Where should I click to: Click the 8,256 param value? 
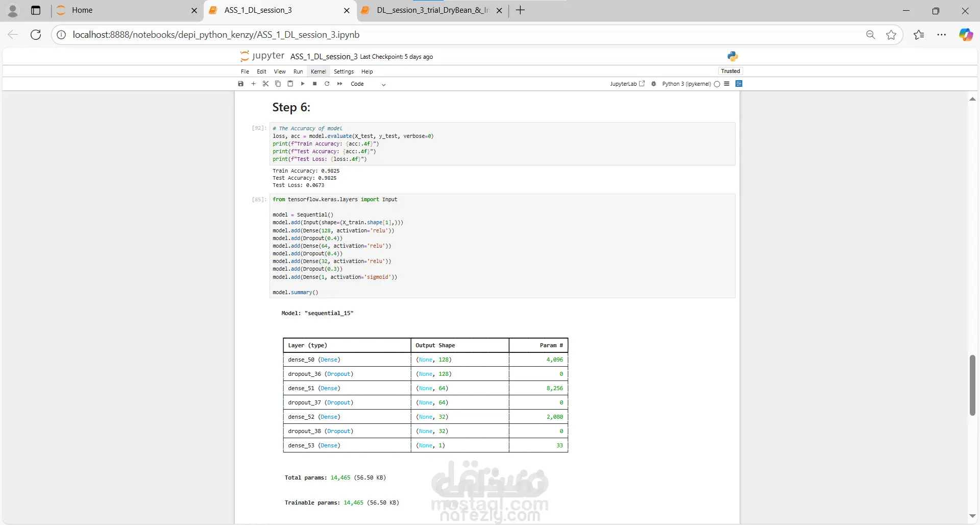pyautogui.click(x=555, y=388)
